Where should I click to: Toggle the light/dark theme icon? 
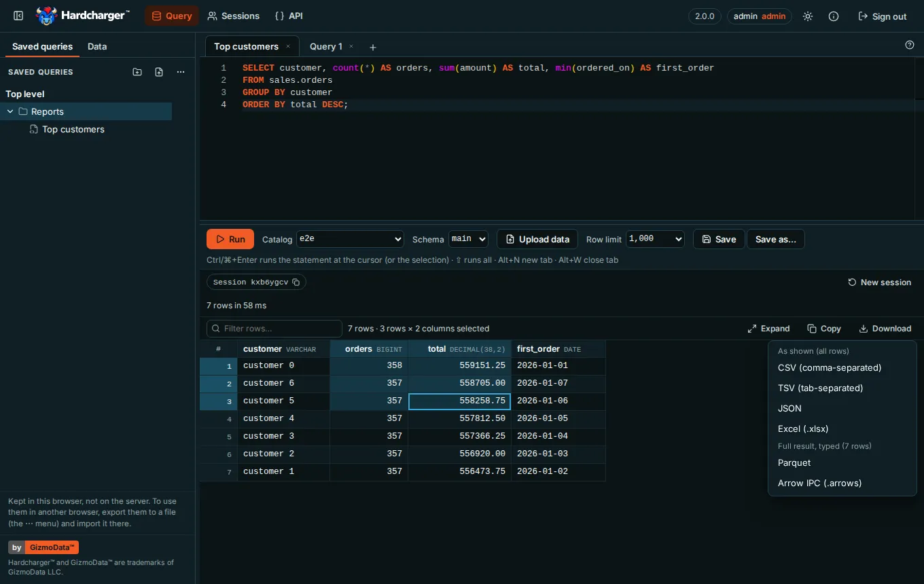[808, 16]
